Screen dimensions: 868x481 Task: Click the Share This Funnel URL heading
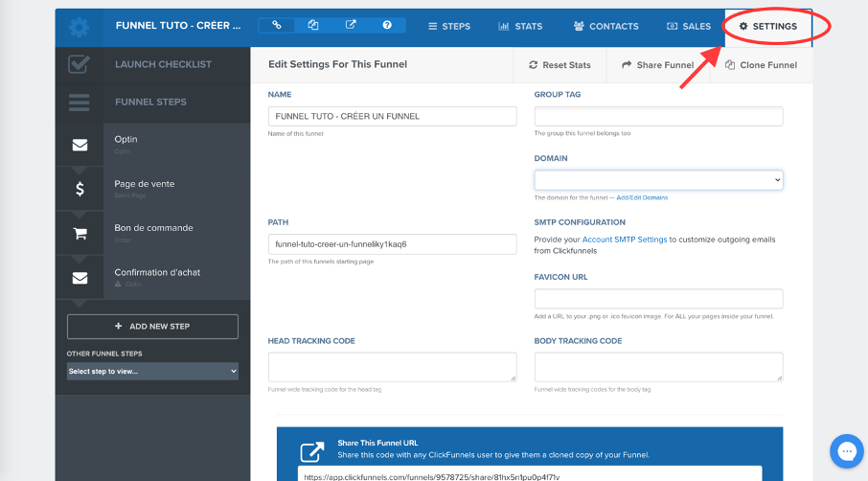click(377, 443)
